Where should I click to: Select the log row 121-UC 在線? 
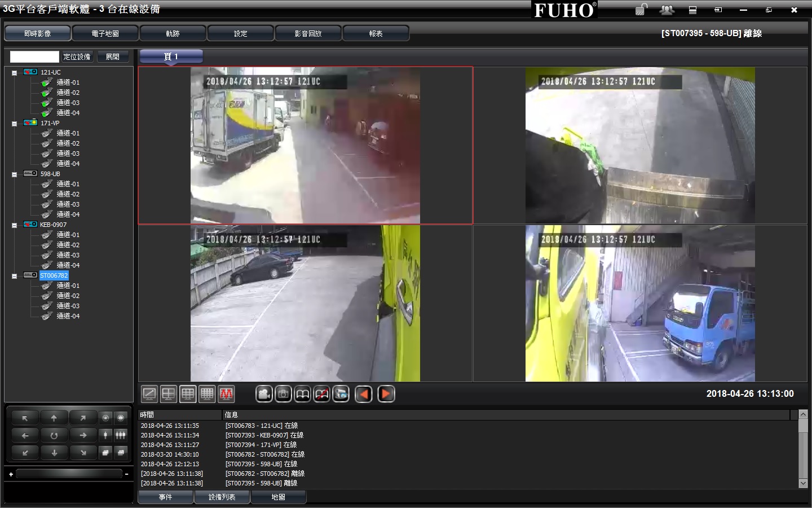[468, 426]
